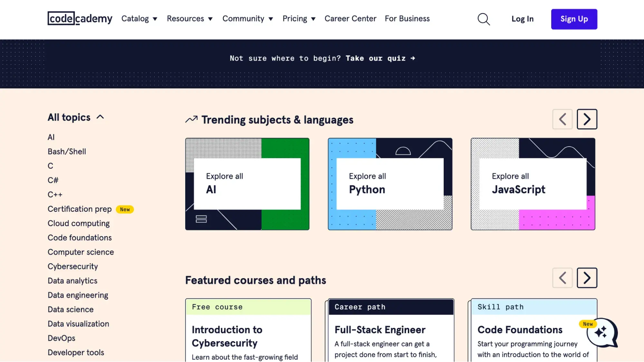
Task: Open the Computer science topic
Action: (81, 252)
